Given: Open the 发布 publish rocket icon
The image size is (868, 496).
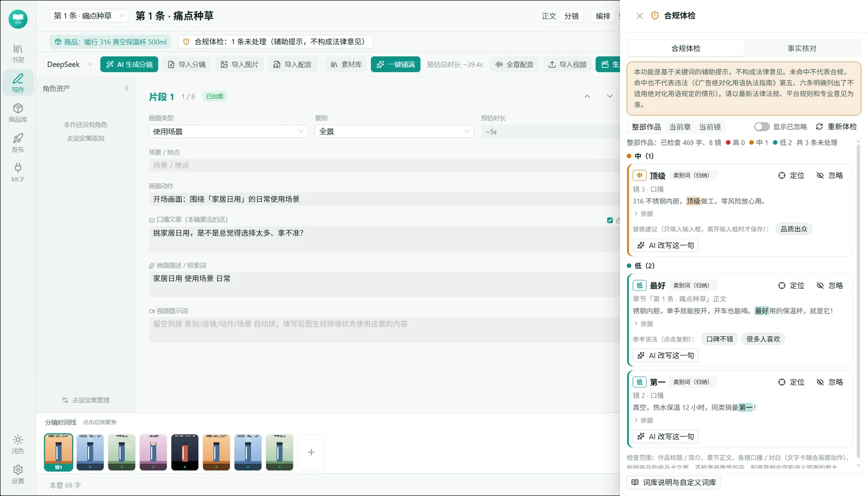Looking at the screenshot, I should coord(18,143).
